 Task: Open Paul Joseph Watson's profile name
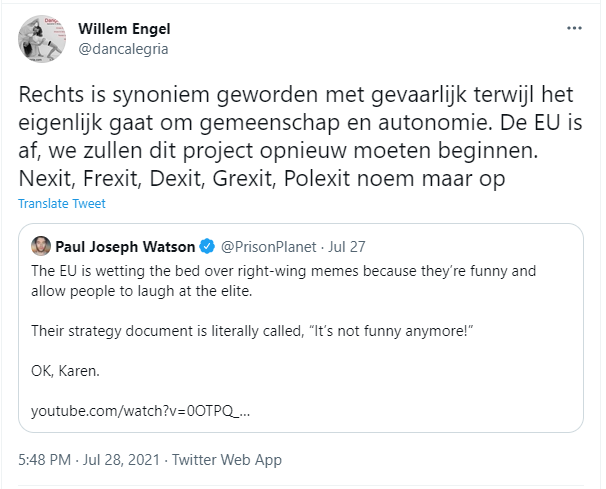click(125, 247)
